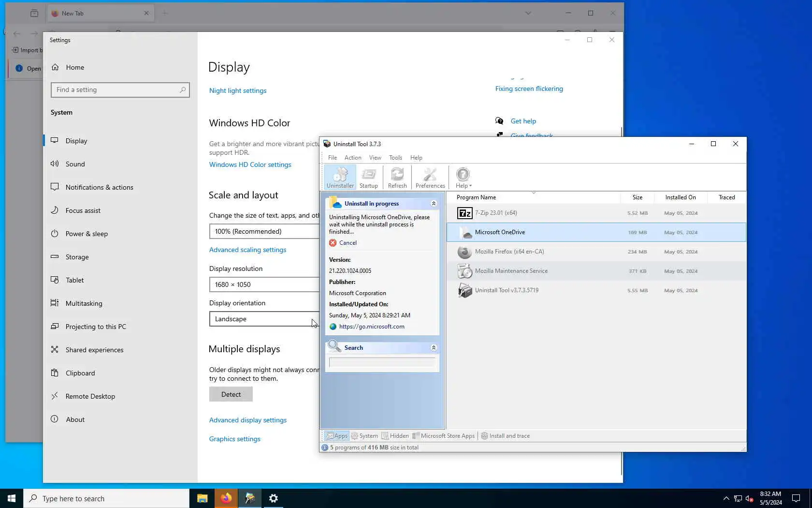This screenshot has width=812, height=508.
Task: Open the Get help link
Action: coord(523,121)
